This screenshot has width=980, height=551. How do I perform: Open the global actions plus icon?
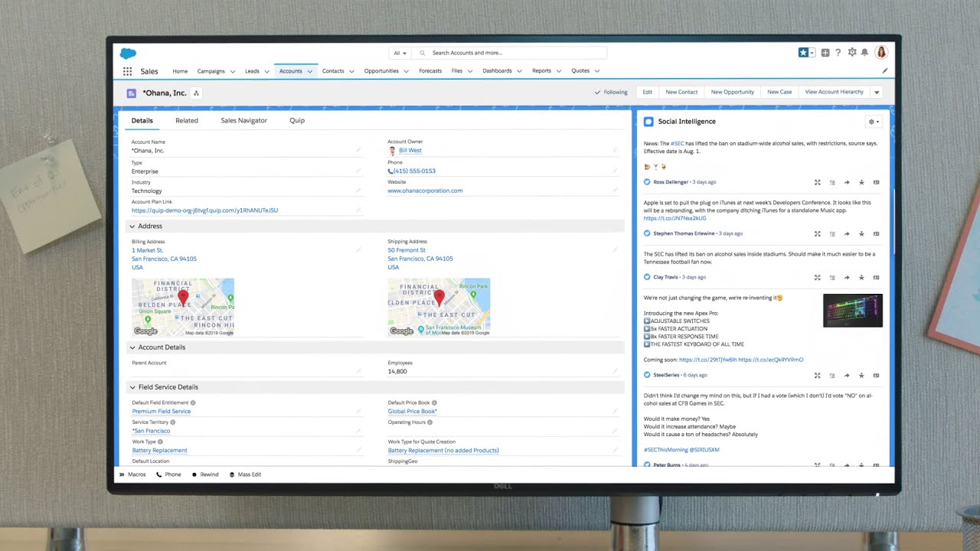825,53
